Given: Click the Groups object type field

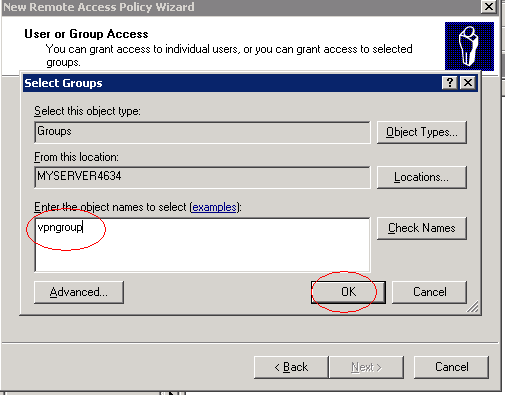Looking at the screenshot, I should (x=202, y=132).
